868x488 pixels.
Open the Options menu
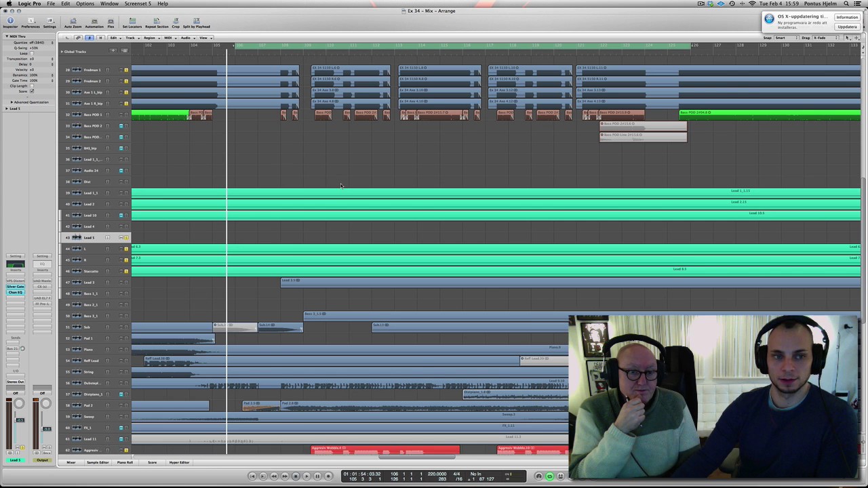tap(85, 3)
